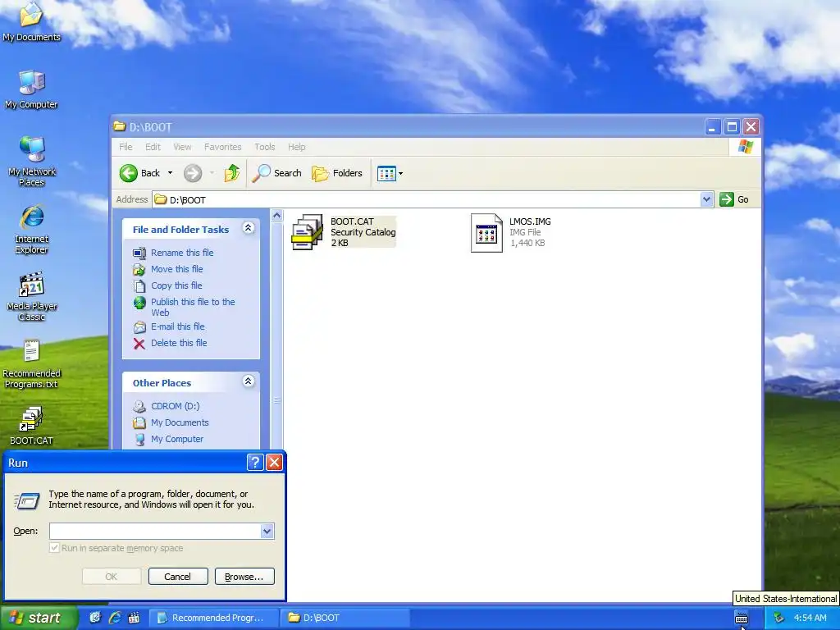Click the Start button
This screenshot has height=630, width=840.
click(39, 618)
